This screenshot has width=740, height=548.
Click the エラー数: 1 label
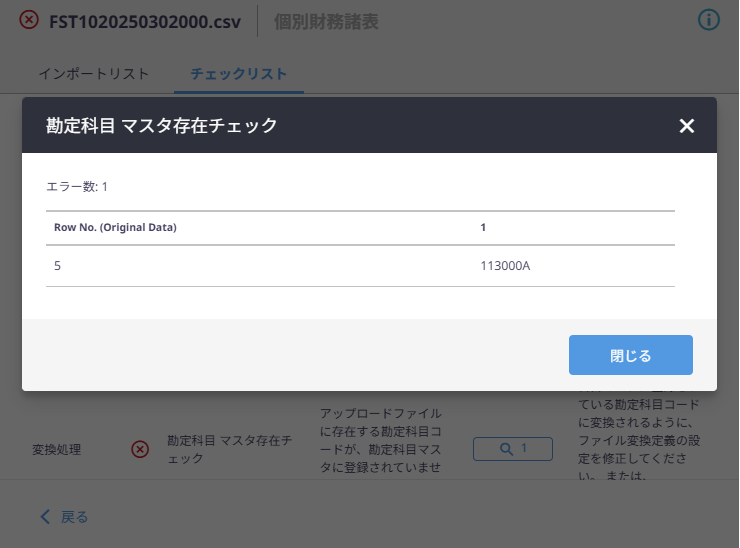[77, 186]
